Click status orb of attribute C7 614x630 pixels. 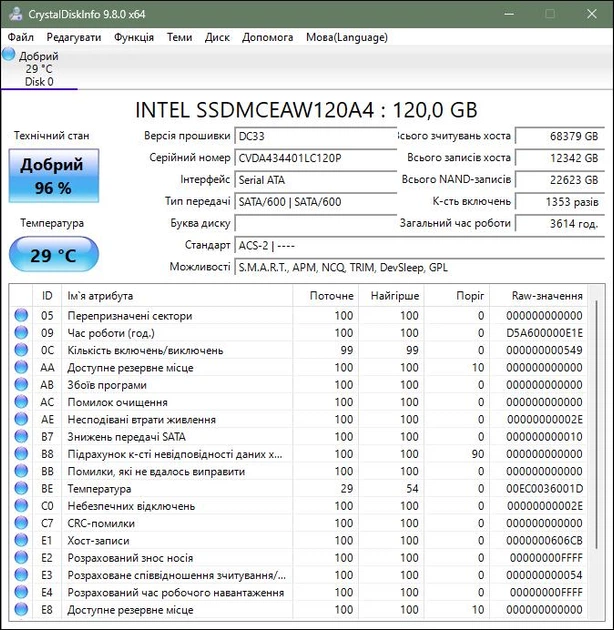pos(21,523)
